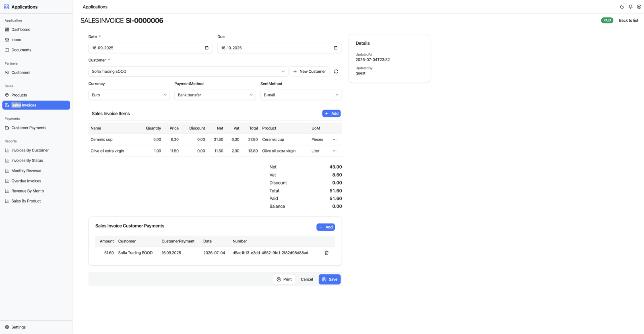Expand the Customer dropdown
The image size is (644, 334).
coord(188,72)
